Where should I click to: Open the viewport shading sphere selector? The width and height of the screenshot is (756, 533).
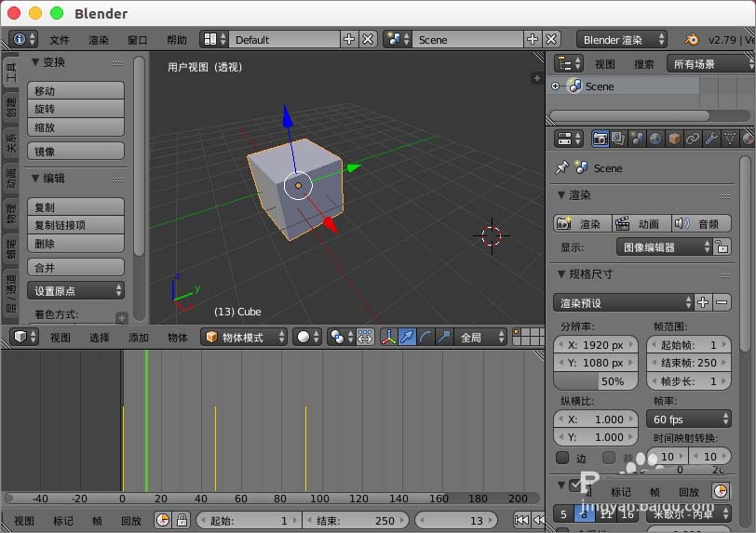(307, 337)
